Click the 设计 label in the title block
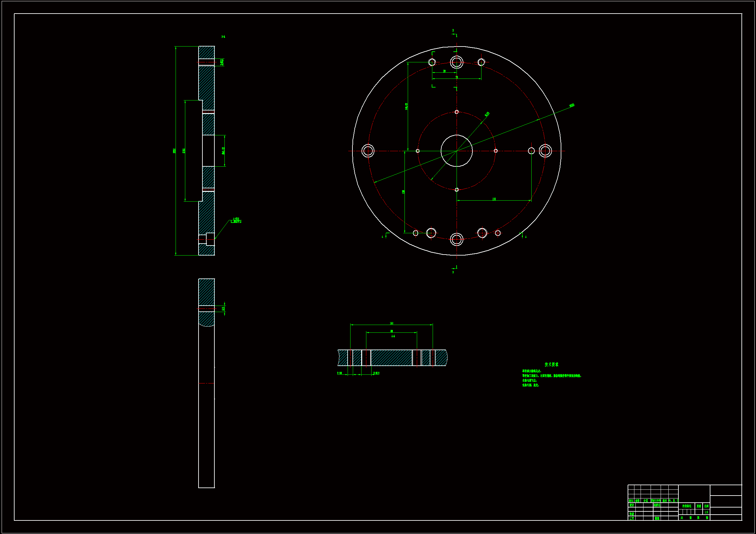Viewport: 756px width, 534px height. click(x=632, y=505)
